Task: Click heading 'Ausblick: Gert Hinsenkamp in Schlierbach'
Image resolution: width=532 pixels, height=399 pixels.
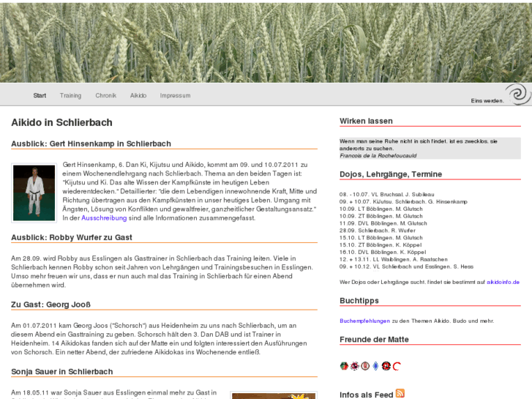Action: tap(91, 143)
